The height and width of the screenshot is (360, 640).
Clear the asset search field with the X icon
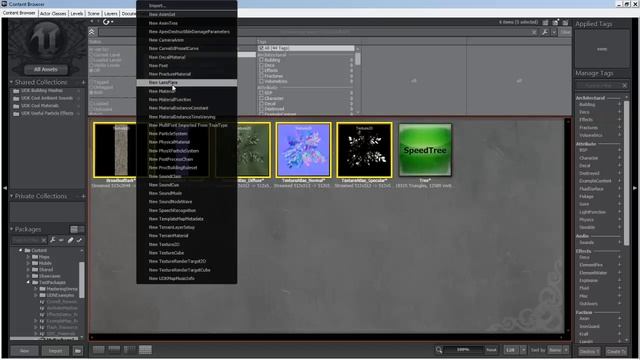coord(534,32)
